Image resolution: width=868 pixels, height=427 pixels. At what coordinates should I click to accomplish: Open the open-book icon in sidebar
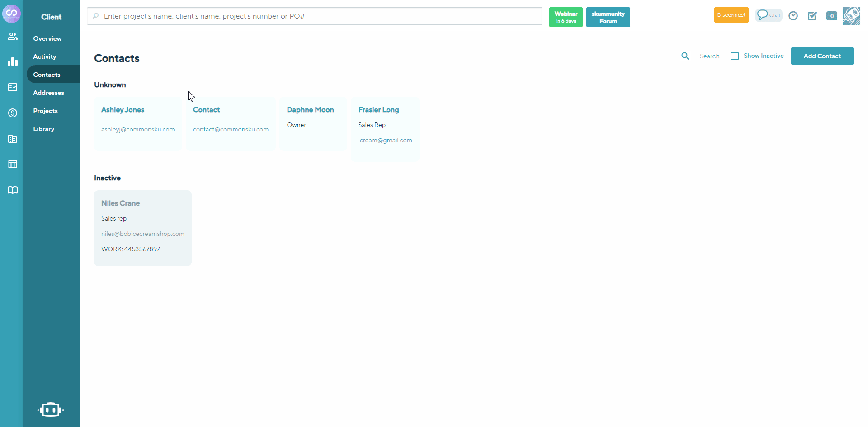click(12, 190)
